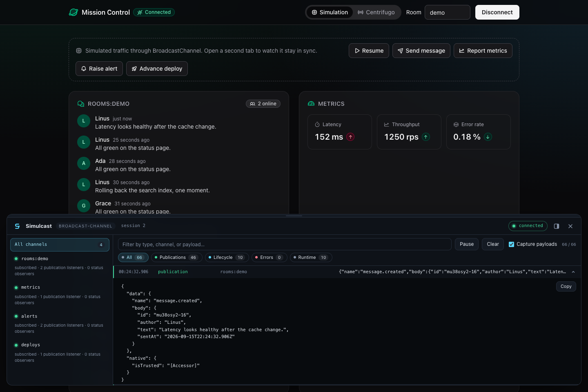This screenshot has width=588, height=392.
Task: Click the Latency stopwatch icon
Action: click(317, 125)
